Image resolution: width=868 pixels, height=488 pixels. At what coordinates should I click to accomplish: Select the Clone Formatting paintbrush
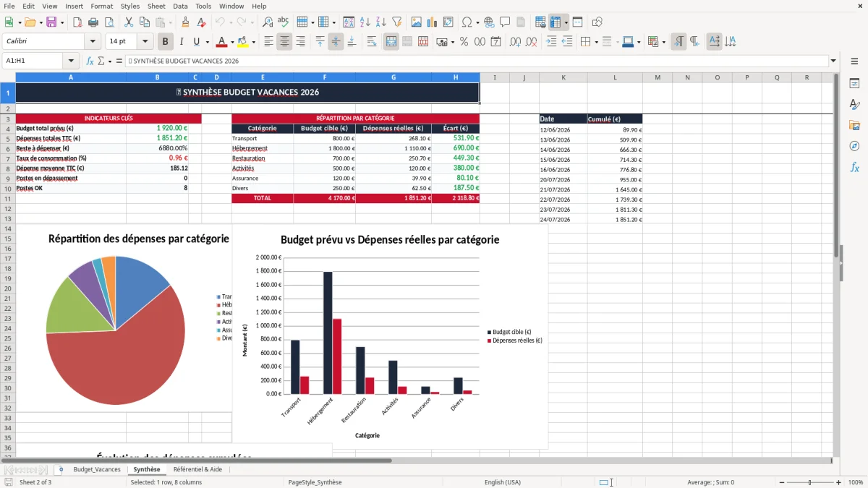coord(186,22)
